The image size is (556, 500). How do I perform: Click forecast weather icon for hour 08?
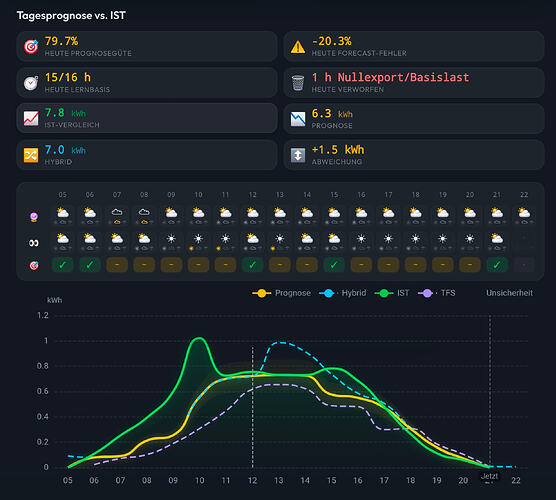point(144,212)
